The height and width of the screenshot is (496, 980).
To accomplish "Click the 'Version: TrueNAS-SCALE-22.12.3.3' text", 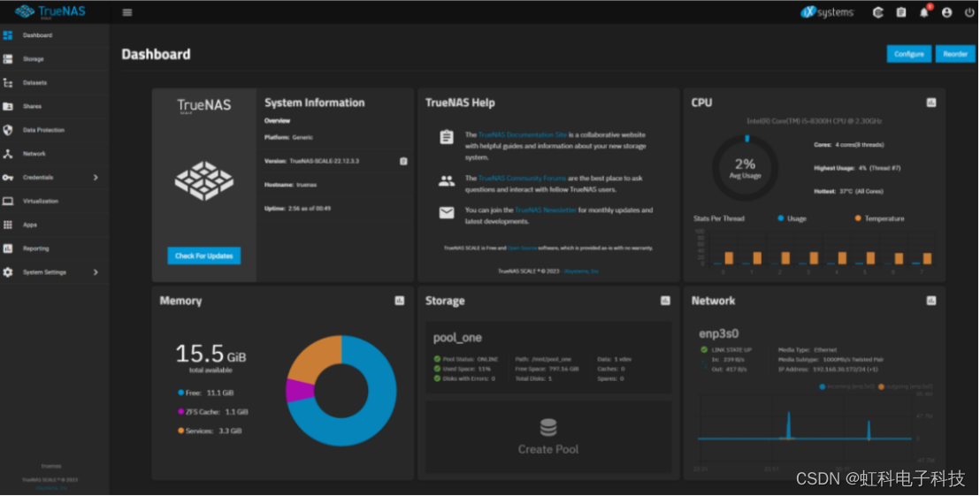I will click(x=312, y=161).
